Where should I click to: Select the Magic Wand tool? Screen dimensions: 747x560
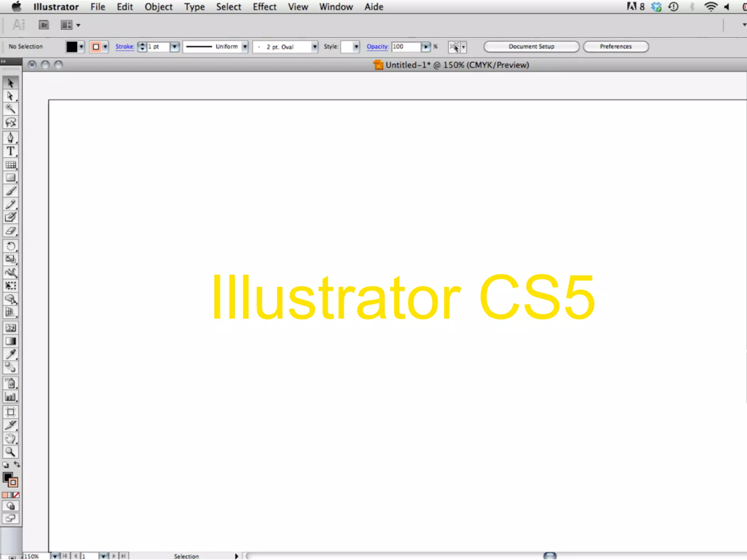click(10, 109)
